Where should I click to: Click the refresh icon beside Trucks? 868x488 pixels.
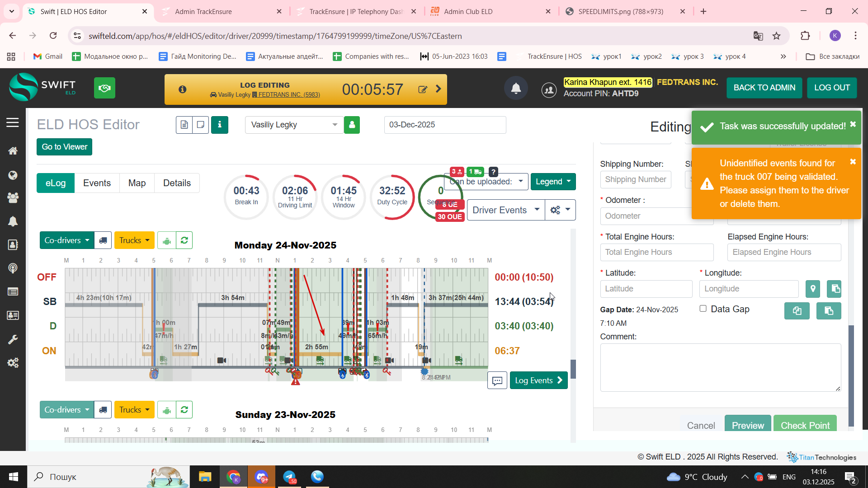point(184,240)
